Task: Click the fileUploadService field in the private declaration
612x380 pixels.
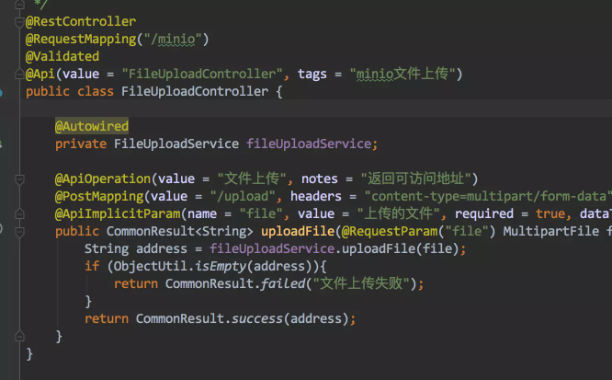Action: point(308,144)
